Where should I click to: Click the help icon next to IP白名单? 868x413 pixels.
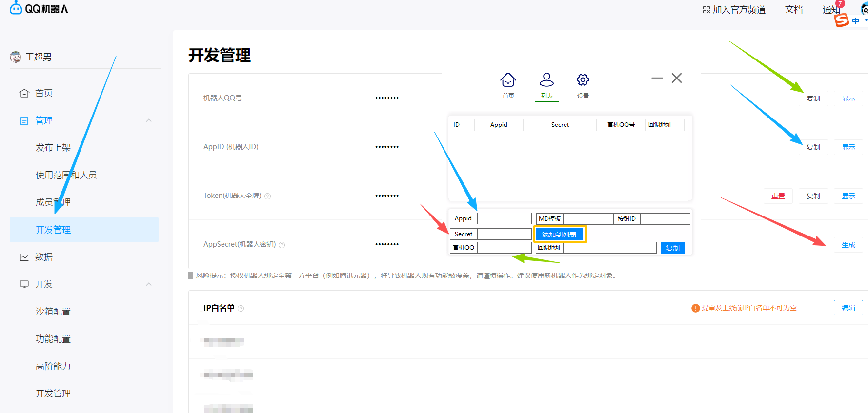pyautogui.click(x=241, y=308)
